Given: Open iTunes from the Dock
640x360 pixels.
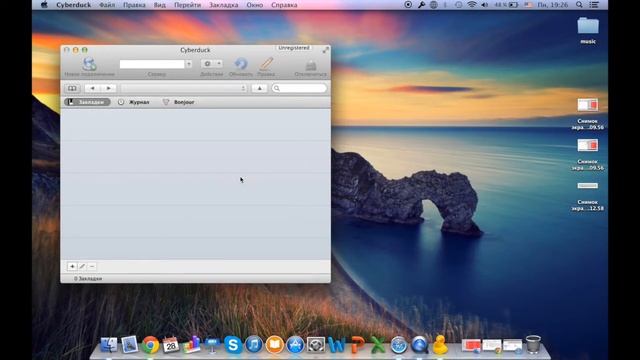Looking at the screenshot, I should 254,345.
